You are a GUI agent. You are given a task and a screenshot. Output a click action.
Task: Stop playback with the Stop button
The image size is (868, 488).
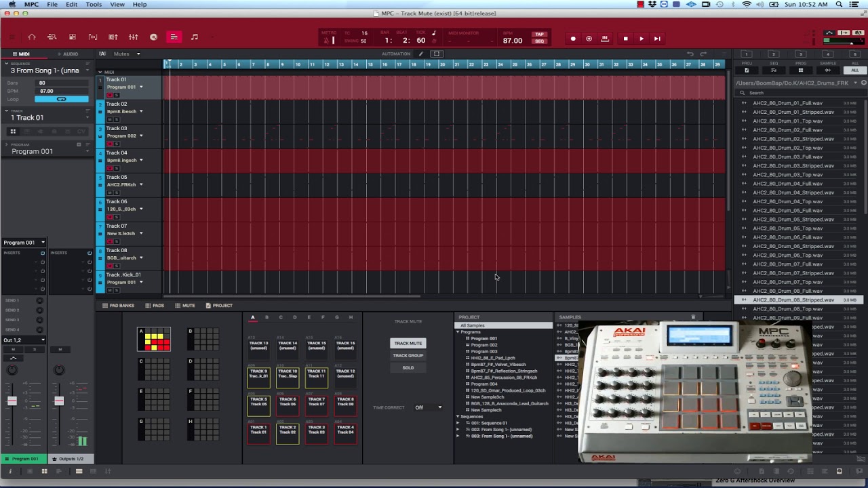pos(625,39)
